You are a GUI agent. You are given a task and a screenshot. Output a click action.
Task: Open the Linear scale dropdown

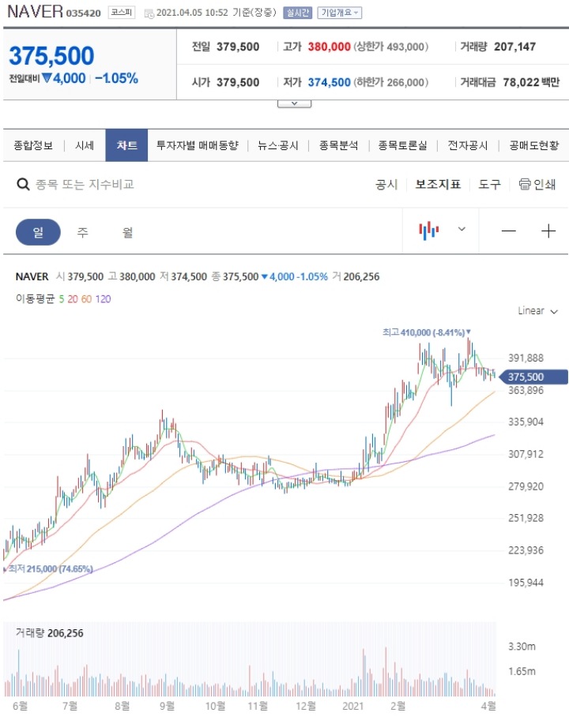coord(538,310)
